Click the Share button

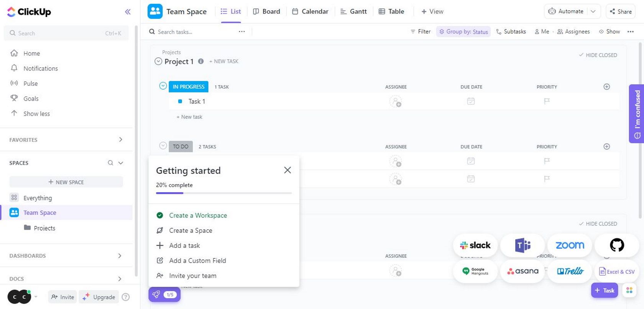(x=620, y=11)
